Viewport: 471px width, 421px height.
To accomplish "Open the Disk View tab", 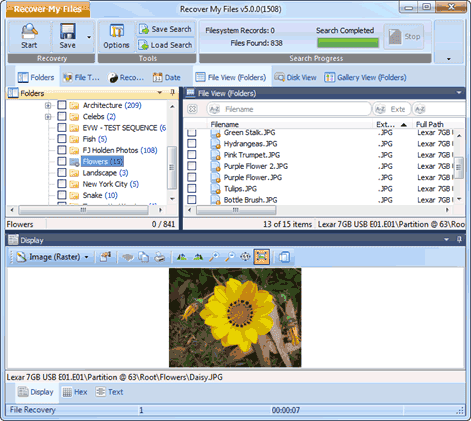I will [x=295, y=77].
